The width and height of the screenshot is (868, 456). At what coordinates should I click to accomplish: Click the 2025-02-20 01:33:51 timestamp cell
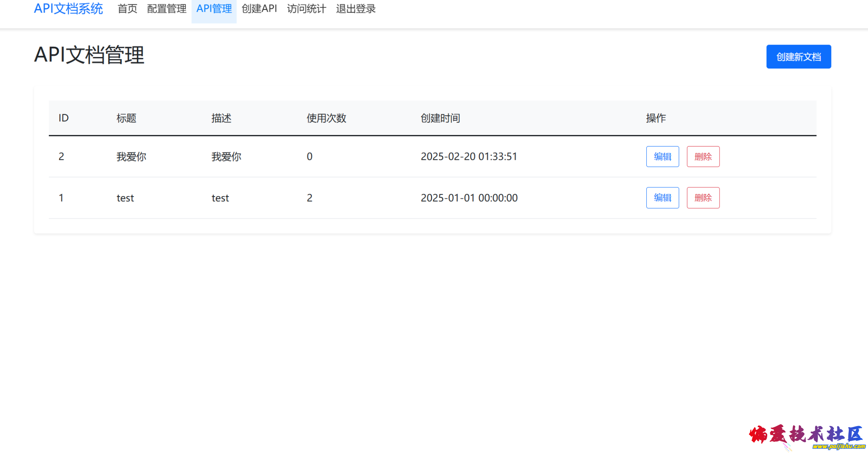[468, 157]
